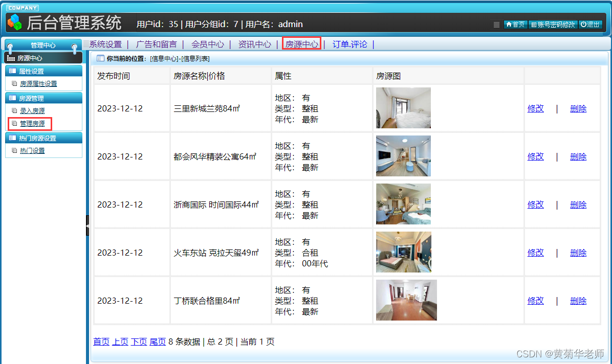The height and width of the screenshot is (364, 612).
Task: Collapse the 房源管理 sidebar section
Action: (x=43, y=98)
